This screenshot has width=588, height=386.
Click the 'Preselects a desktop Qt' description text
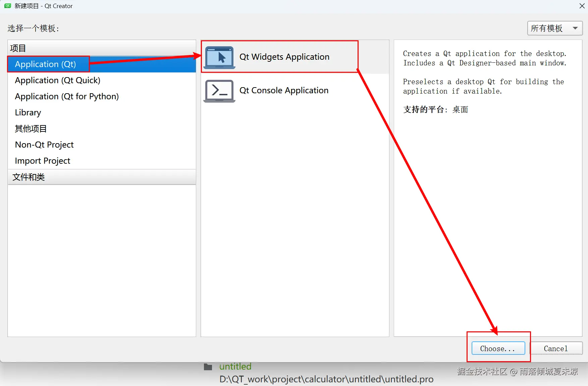pos(484,86)
